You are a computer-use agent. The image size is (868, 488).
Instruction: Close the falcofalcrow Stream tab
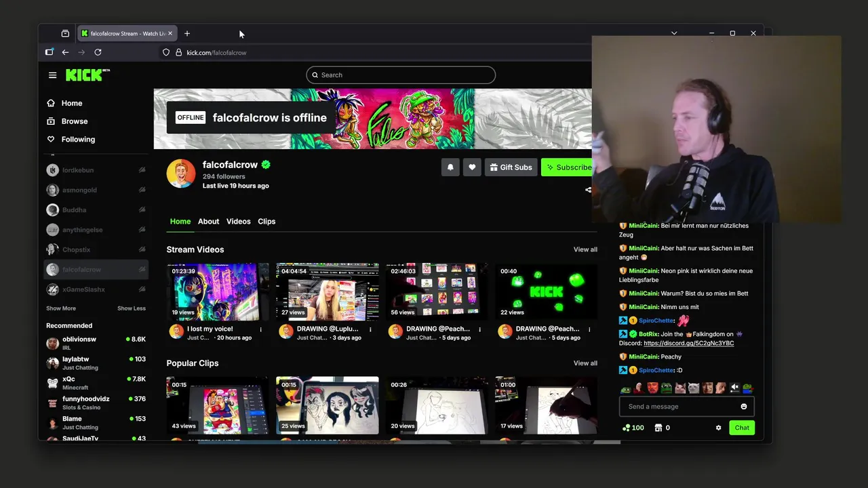pyautogui.click(x=170, y=33)
